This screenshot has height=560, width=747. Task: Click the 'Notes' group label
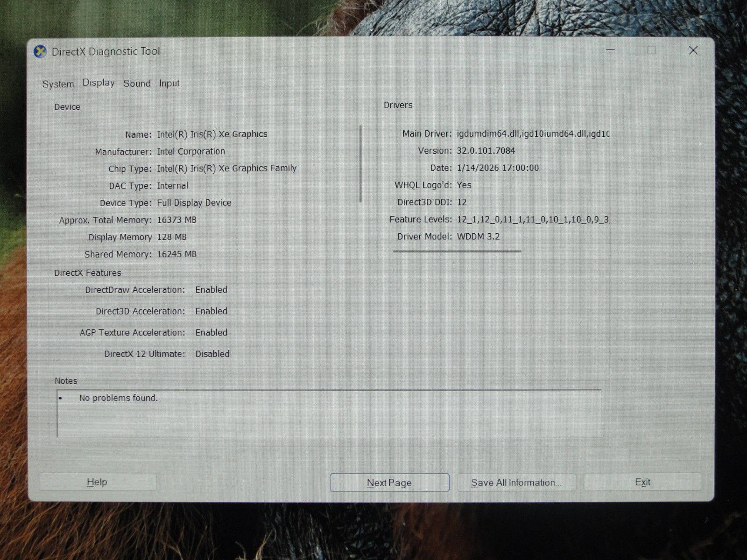click(66, 381)
